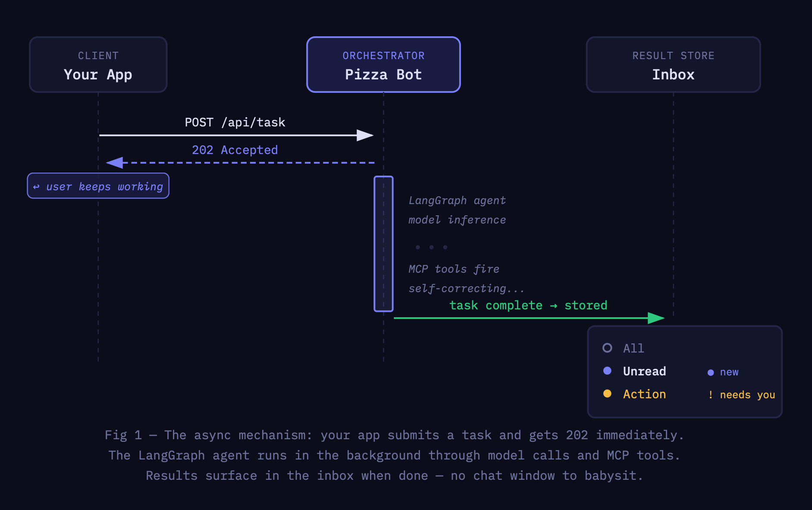
Task: Click the user keeps working badge
Action: tap(98, 186)
